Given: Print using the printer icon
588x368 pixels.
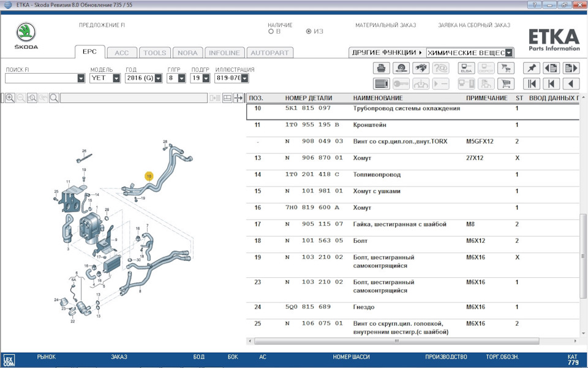Looking at the screenshot, I should click(x=382, y=68).
